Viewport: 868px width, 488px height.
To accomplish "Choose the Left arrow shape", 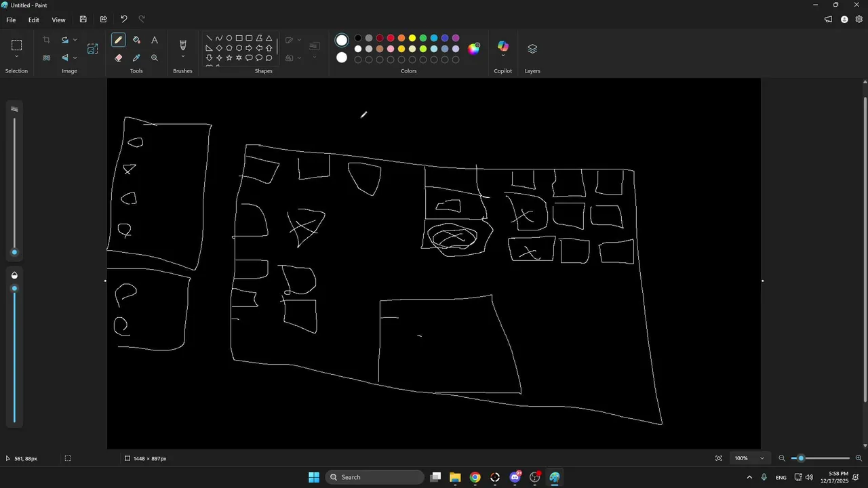I will pyautogui.click(x=259, y=48).
